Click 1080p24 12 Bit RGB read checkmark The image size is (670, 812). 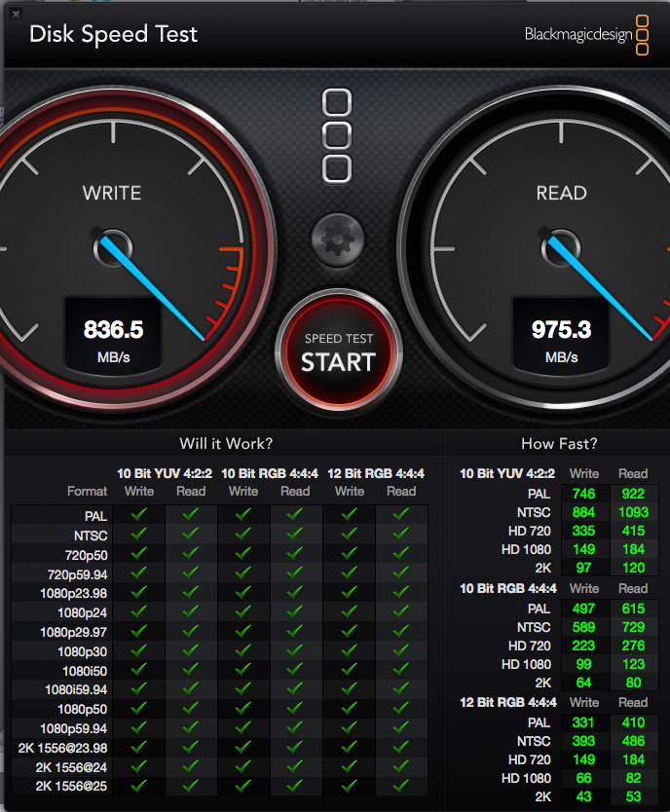pos(401,611)
